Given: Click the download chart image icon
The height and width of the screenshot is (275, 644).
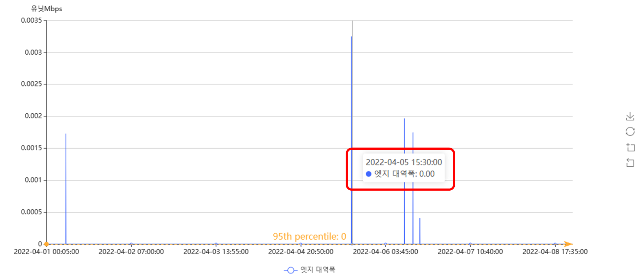Looking at the screenshot, I should pos(630,116).
